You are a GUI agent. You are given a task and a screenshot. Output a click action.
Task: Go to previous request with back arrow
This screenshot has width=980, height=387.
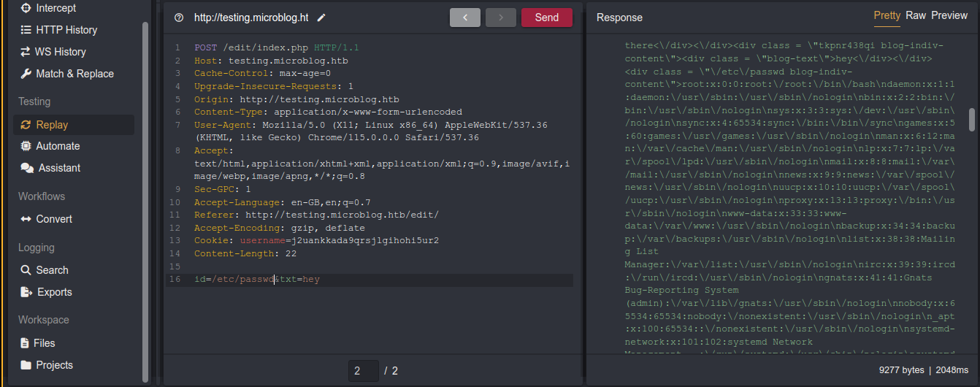point(464,18)
